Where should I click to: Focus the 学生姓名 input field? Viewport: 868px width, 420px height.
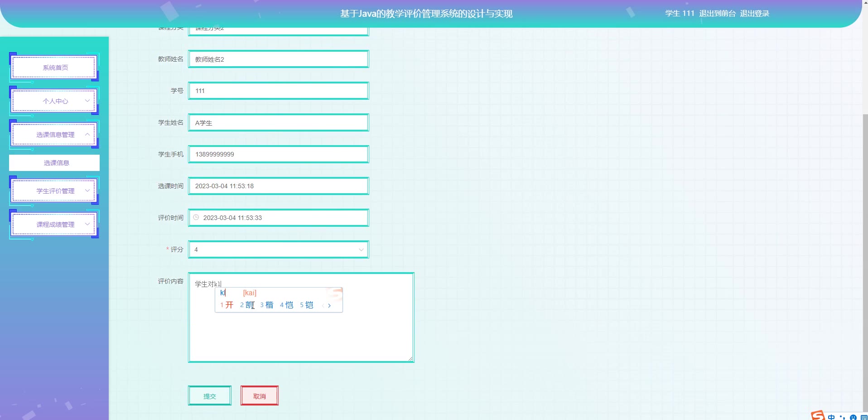click(x=279, y=122)
